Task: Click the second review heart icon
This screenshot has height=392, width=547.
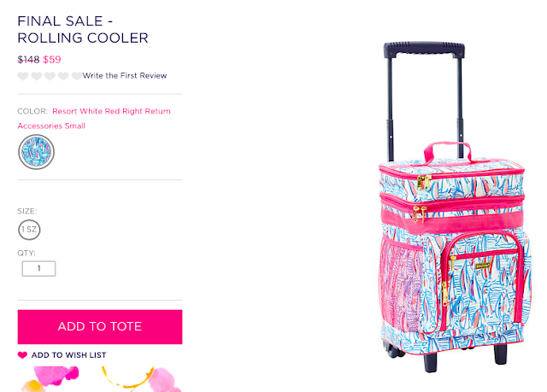Action: point(37,76)
